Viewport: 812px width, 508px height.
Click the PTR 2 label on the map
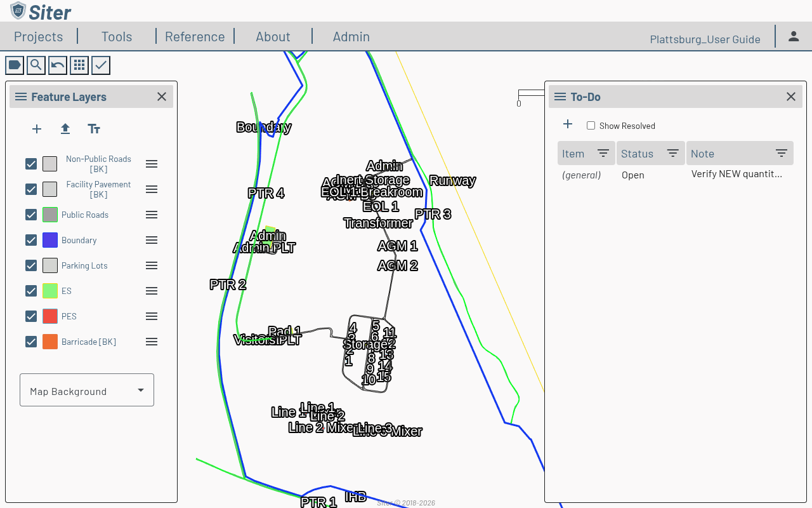228,284
